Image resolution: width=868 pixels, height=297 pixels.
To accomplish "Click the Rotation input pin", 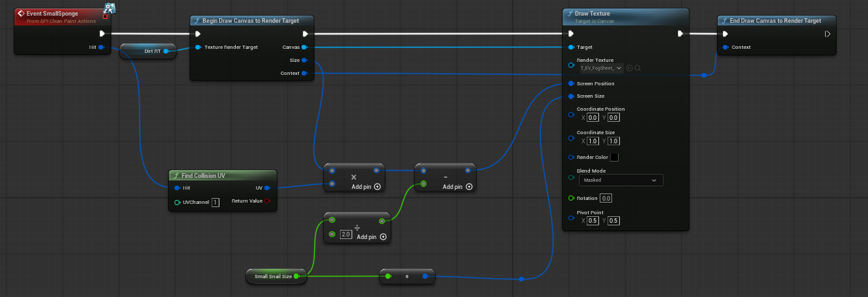I will pyautogui.click(x=571, y=198).
